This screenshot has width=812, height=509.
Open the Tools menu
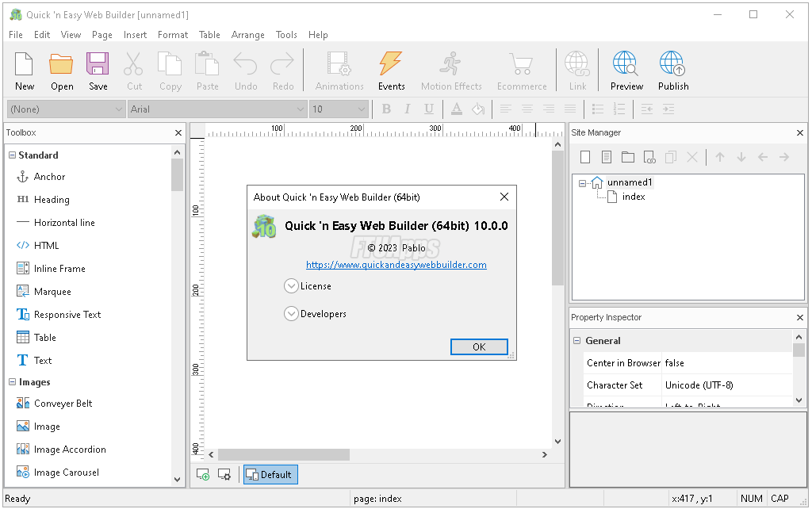(285, 35)
